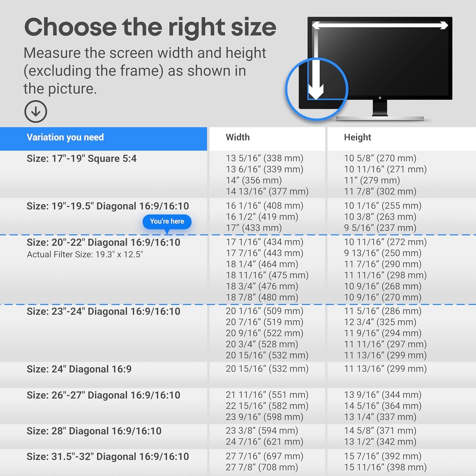Click the circled down arrow icon

click(36, 111)
